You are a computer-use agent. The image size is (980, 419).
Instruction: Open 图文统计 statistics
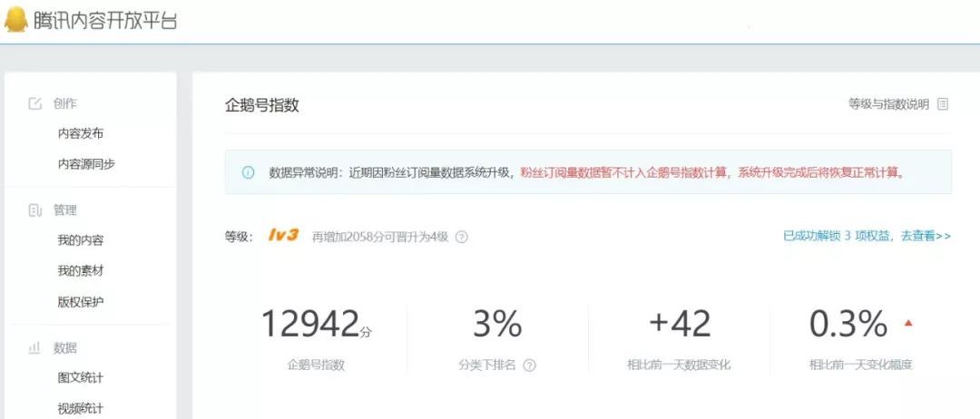point(81,378)
